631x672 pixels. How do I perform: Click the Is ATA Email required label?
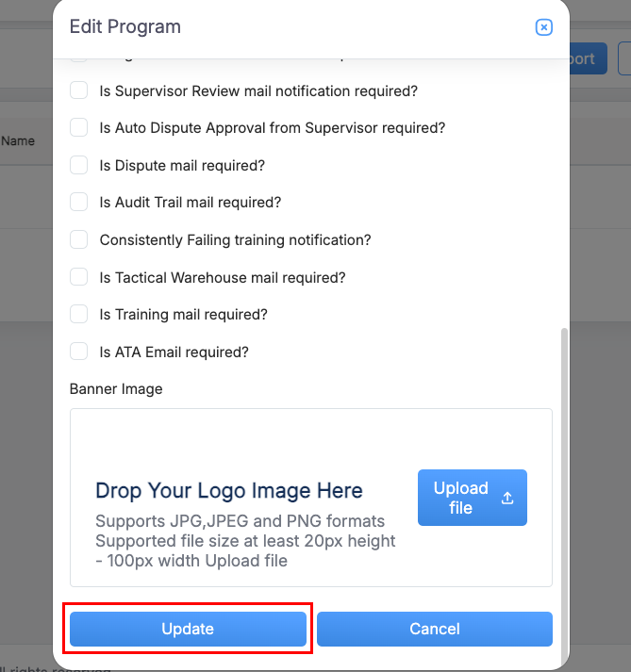coord(174,352)
